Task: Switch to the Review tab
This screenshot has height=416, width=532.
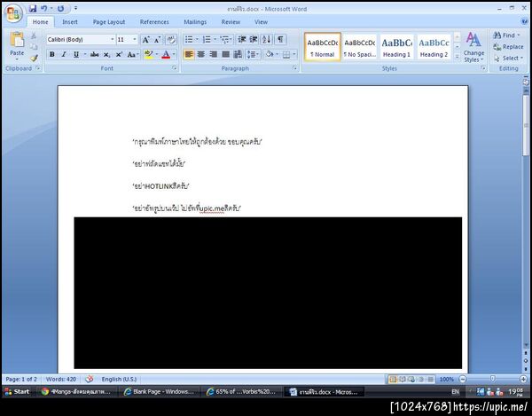Action: coord(231,22)
